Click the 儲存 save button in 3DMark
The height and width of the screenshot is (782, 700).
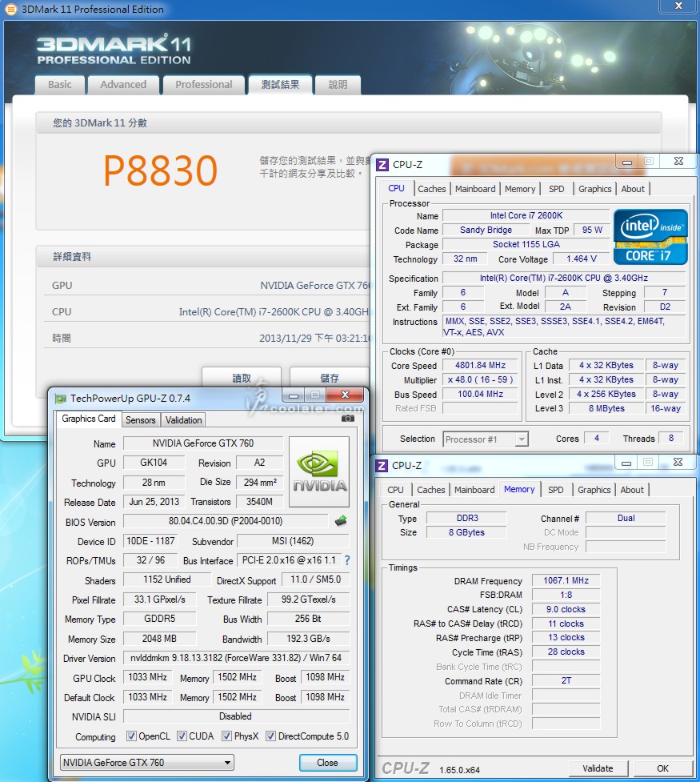329,378
